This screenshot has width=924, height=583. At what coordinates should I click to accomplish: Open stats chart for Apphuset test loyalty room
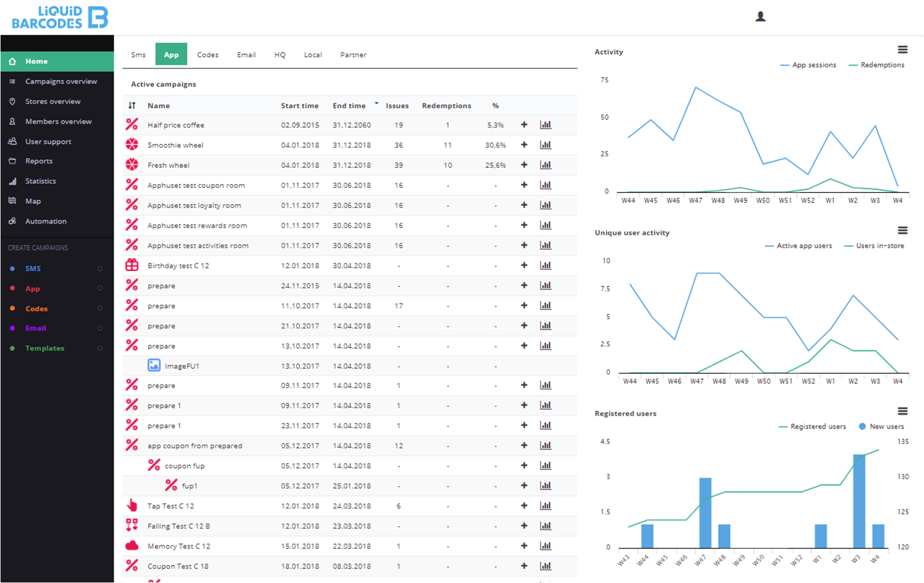tap(546, 205)
